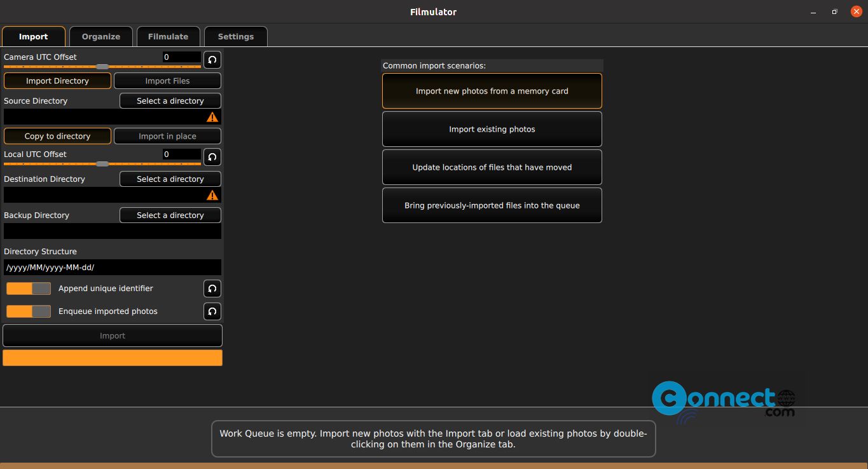Image resolution: width=868 pixels, height=469 pixels.
Task: Open the Filmulate tab
Action: [x=169, y=36]
